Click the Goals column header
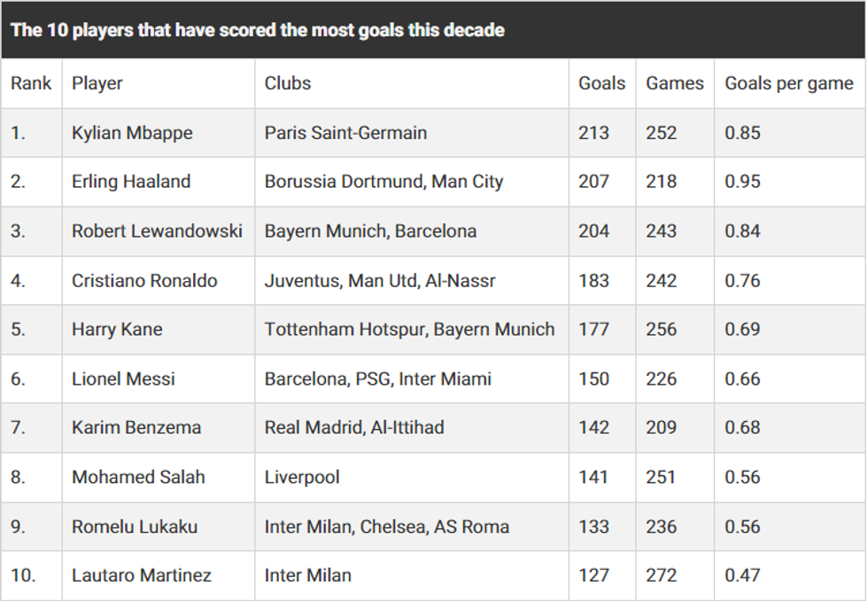 point(601,83)
